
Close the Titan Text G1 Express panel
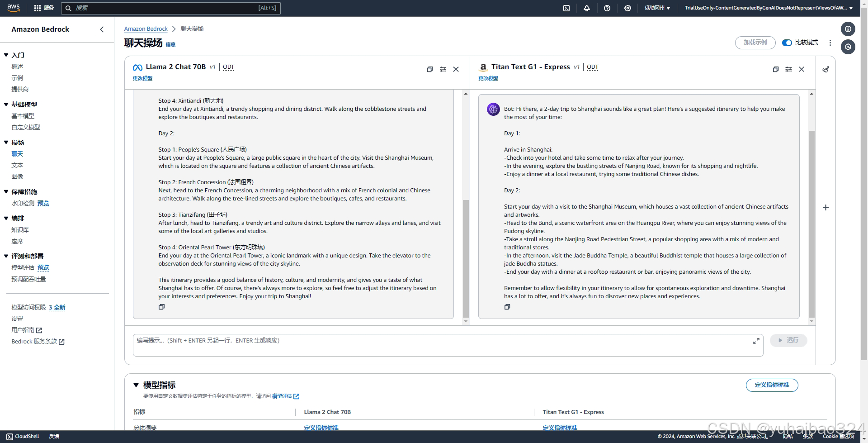pyautogui.click(x=802, y=69)
